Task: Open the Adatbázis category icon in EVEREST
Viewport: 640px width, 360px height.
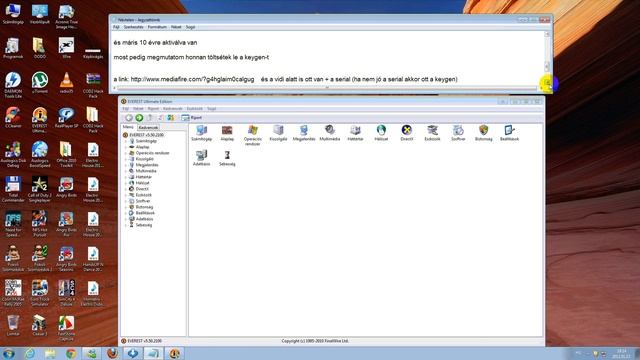Action: point(202,158)
